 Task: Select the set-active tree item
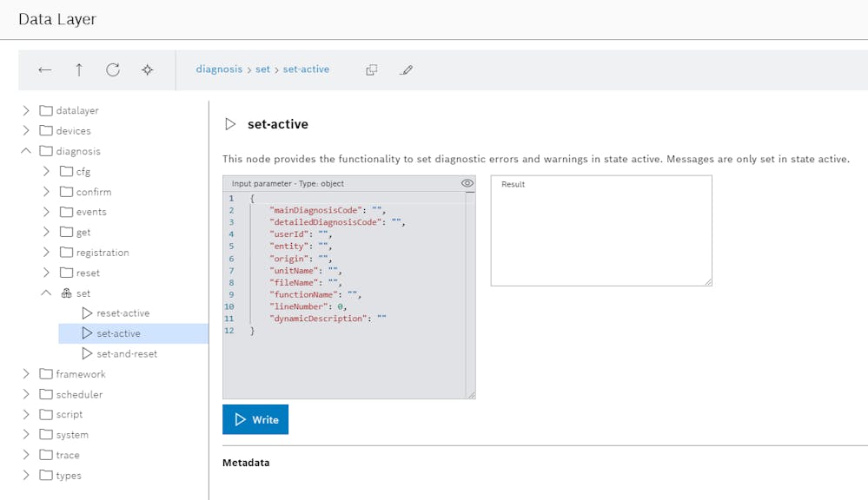(x=134, y=333)
